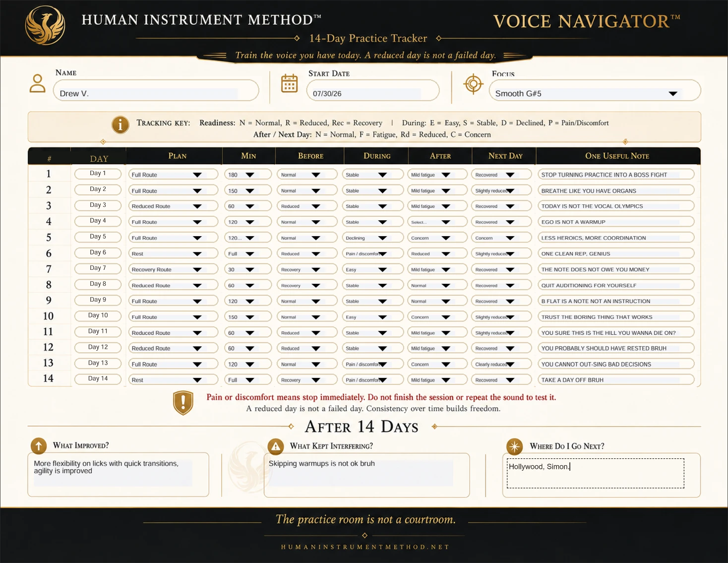Click note 'EGO IS NOT A WARMUP'
Viewport: 728px width, 563px height.
pyautogui.click(x=616, y=222)
